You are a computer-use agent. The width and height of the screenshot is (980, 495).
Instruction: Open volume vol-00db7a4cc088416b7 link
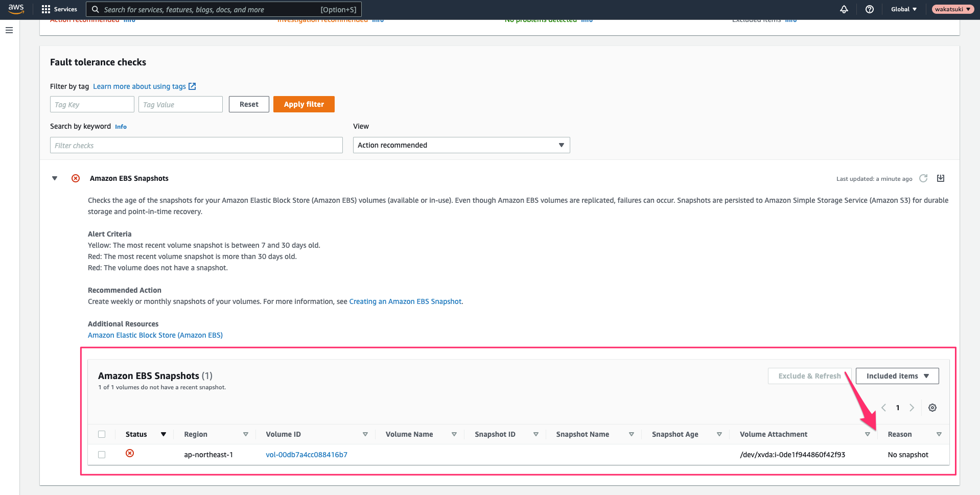click(307, 455)
